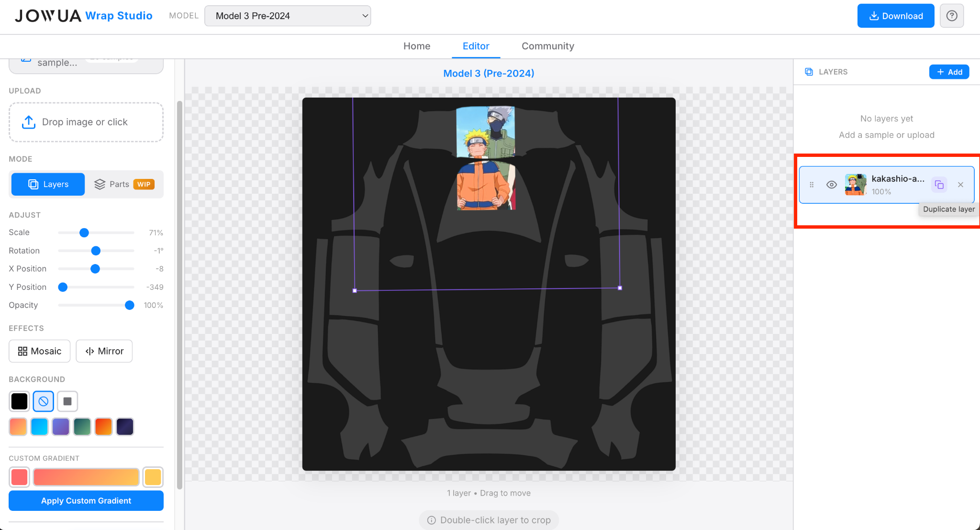Screen dimensions: 980x530
Task: Click the upload arrow icon
Action: tap(29, 122)
